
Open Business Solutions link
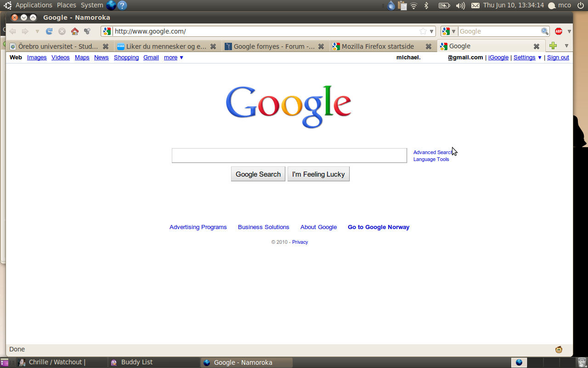click(x=264, y=227)
